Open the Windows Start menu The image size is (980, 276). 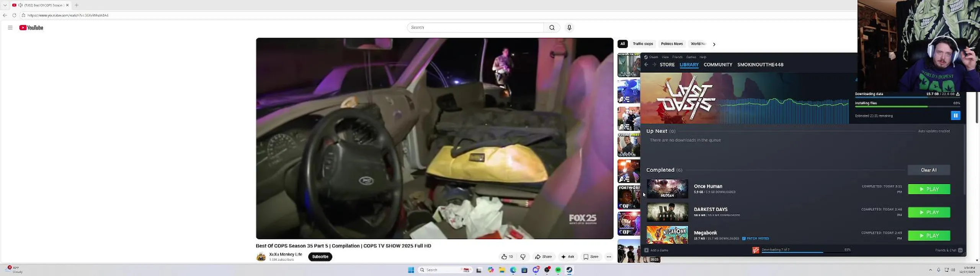click(x=411, y=270)
